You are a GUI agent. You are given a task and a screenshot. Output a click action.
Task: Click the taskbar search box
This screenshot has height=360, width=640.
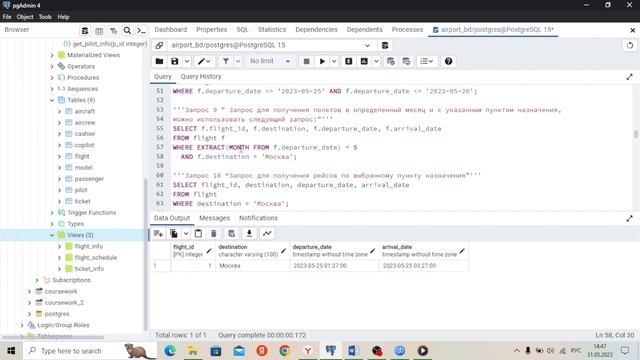click(x=90, y=351)
